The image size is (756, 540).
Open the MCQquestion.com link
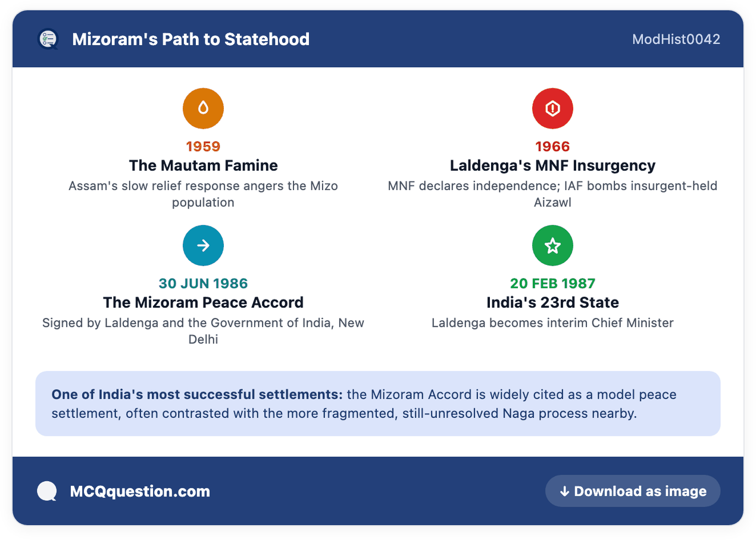coord(140,491)
